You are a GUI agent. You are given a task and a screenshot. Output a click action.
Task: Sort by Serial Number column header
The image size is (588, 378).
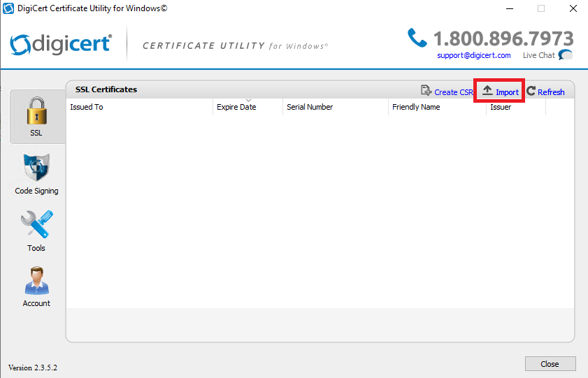click(x=335, y=107)
